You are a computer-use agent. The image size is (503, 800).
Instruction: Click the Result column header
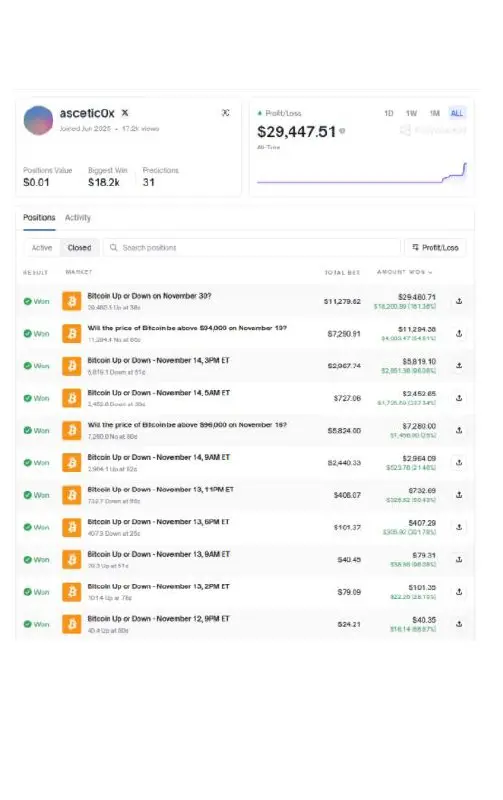tap(35, 272)
